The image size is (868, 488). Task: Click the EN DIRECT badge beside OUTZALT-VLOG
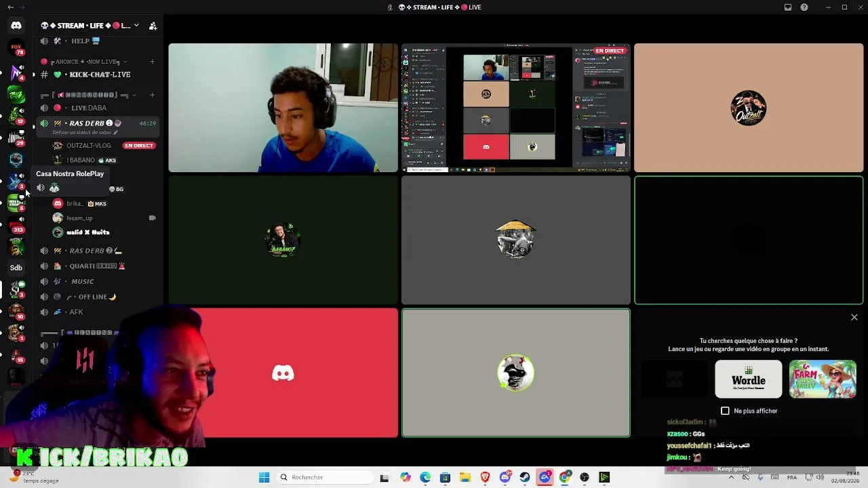coord(139,146)
